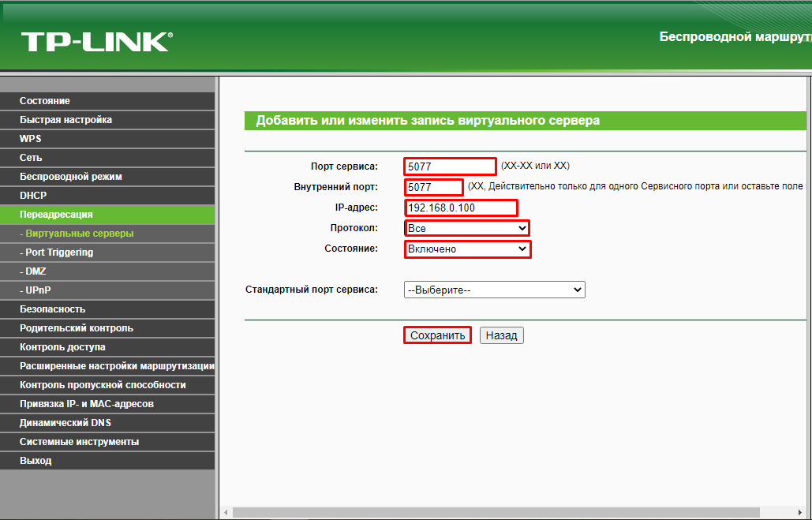Open the Состояние menu item in sidebar
The width and height of the screenshot is (812, 520).
[45, 101]
